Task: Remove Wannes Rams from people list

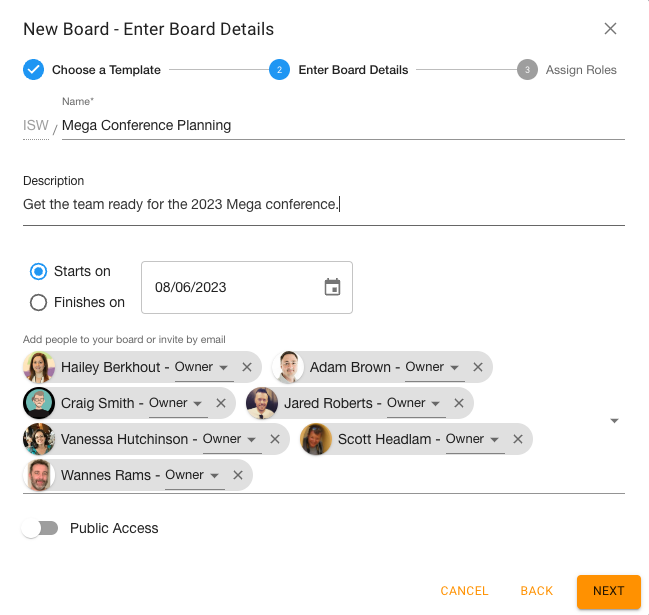Action: (x=238, y=475)
